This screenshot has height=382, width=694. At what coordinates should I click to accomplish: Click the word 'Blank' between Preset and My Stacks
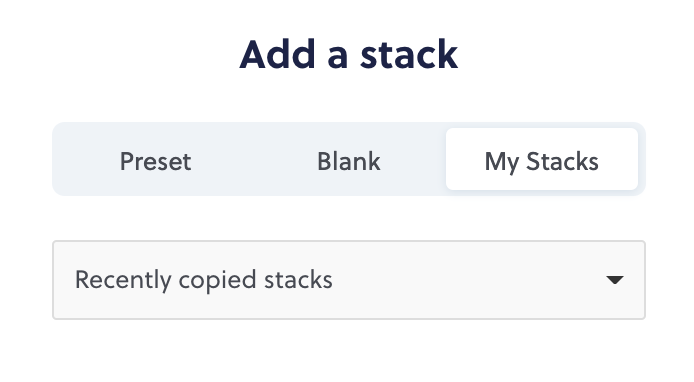[349, 161]
